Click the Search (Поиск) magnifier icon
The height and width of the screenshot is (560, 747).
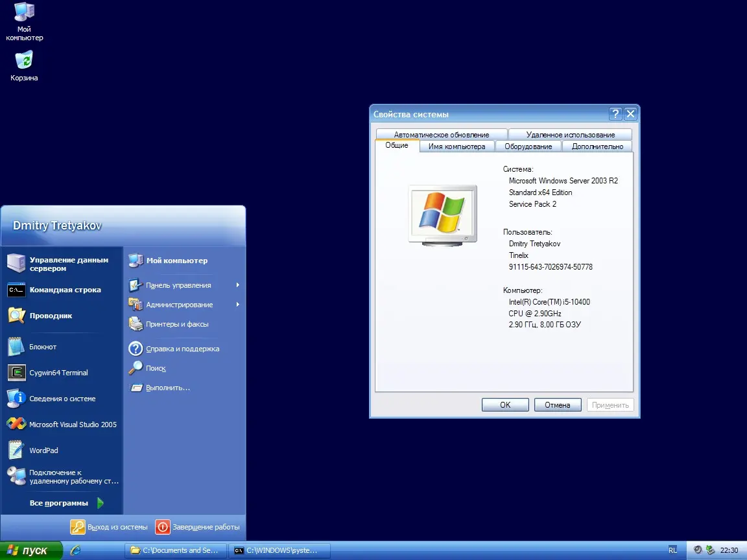coord(136,368)
